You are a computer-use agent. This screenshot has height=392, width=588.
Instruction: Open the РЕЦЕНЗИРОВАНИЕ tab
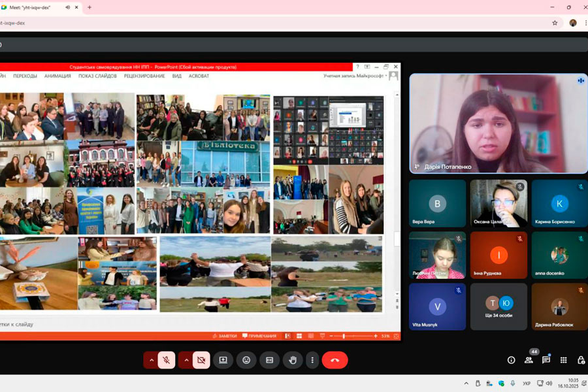[x=144, y=76]
